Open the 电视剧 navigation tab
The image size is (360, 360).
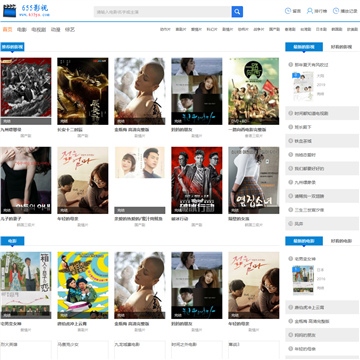pyautogui.click(x=38, y=29)
